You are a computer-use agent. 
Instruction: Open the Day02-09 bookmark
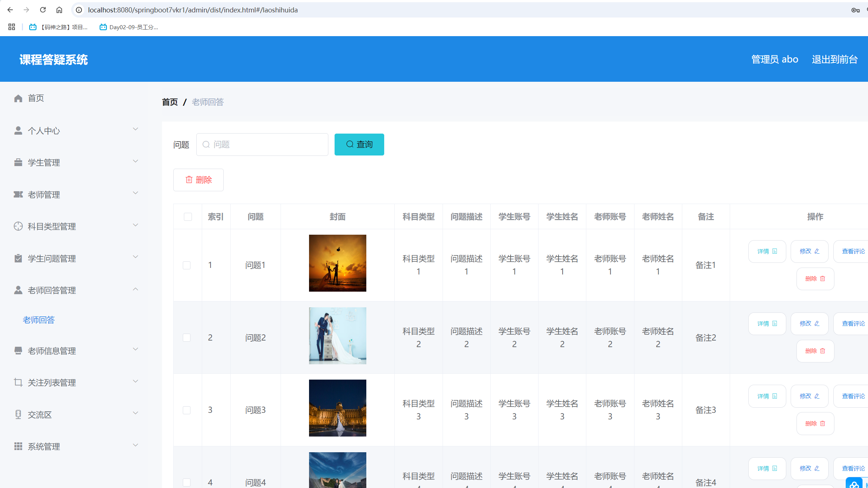pyautogui.click(x=129, y=27)
